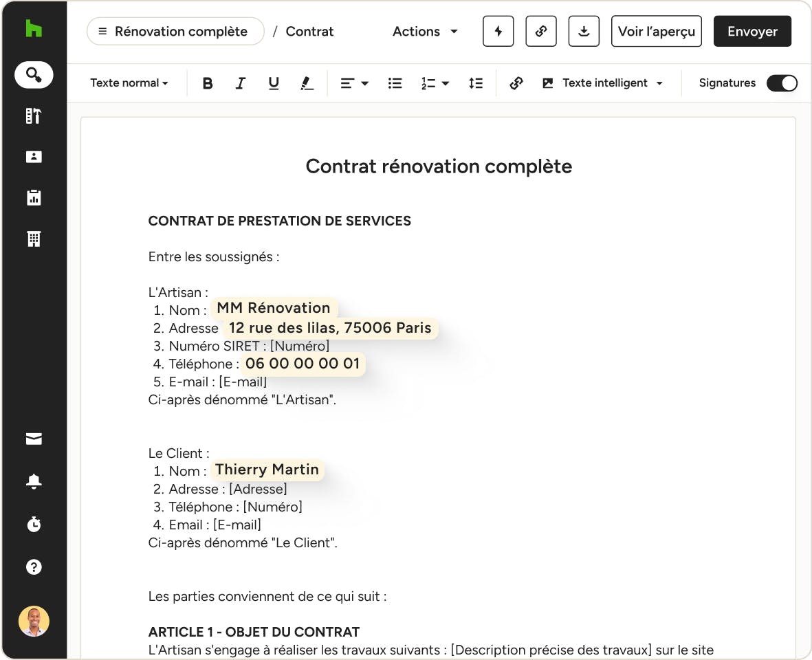
Task: Open the search icon in sidebar
Action: pyautogui.click(x=34, y=74)
